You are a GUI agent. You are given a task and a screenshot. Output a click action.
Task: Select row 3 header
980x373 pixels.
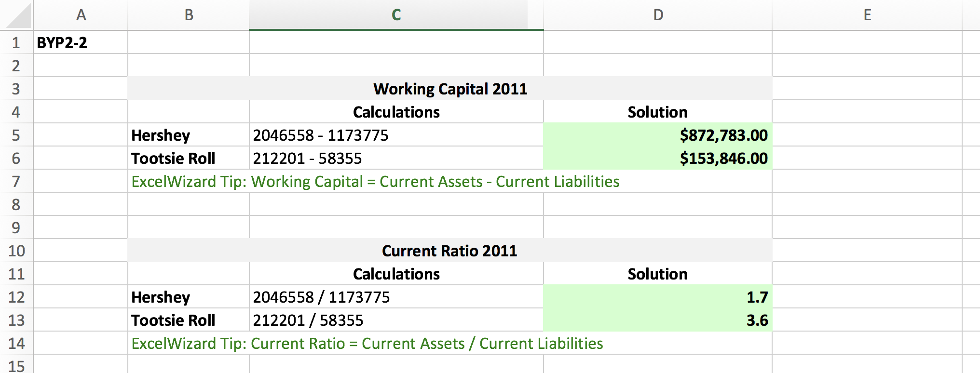(x=16, y=89)
